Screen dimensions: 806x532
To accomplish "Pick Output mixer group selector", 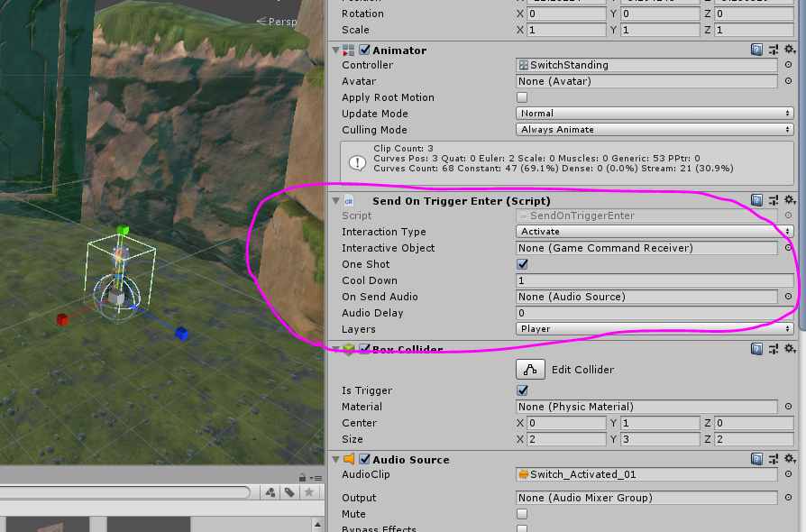I will 788,497.
